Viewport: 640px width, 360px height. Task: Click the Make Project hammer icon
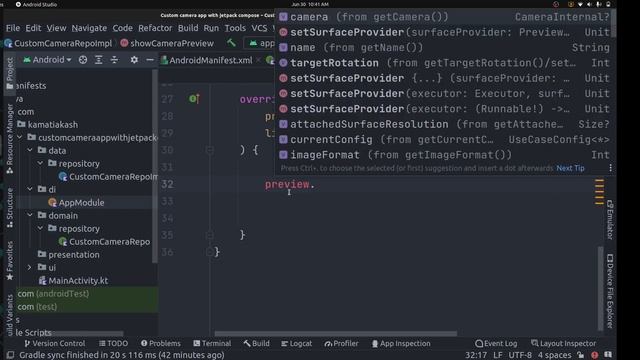(231, 43)
